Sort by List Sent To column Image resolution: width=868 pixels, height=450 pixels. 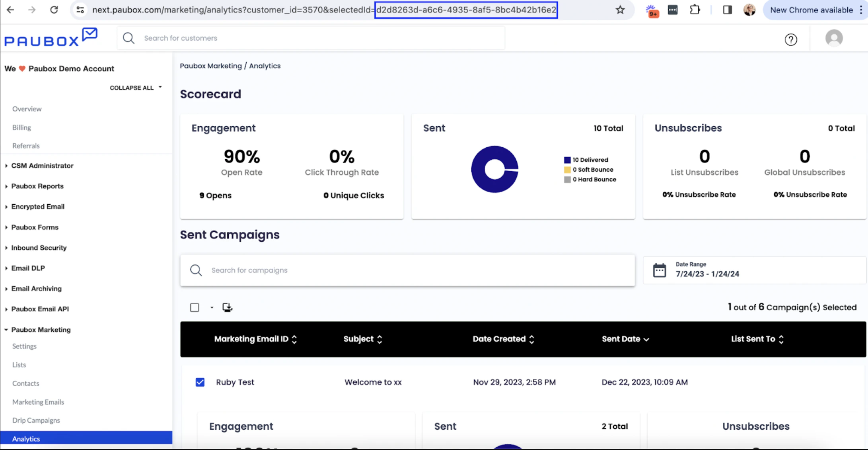click(x=757, y=339)
